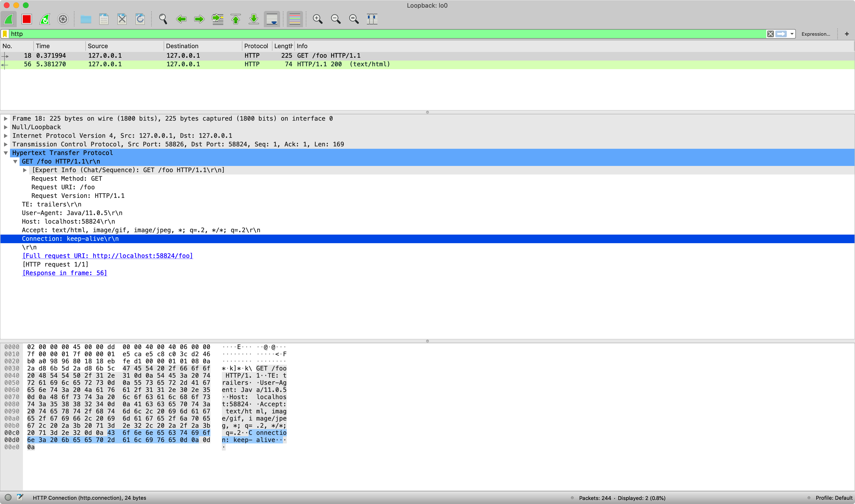Expand the Expert Info item
This screenshot has width=855, height=504.
tap(25, 170)
